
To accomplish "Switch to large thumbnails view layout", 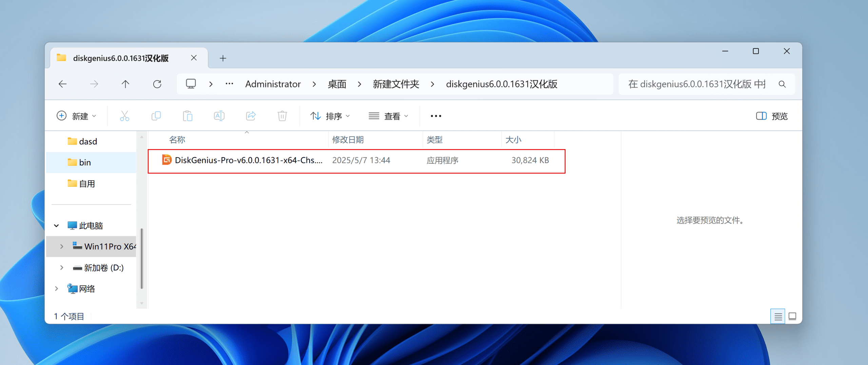I will pos(792,317).
